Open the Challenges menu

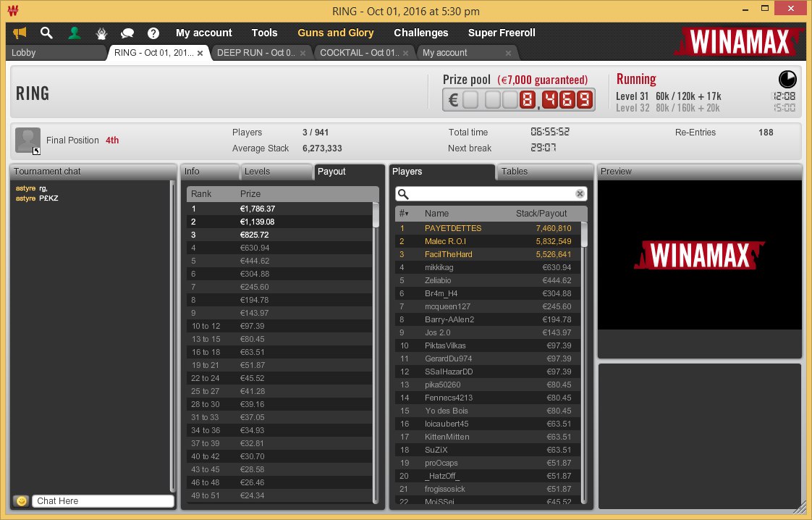pyautogui.click(x=421, y=33)
